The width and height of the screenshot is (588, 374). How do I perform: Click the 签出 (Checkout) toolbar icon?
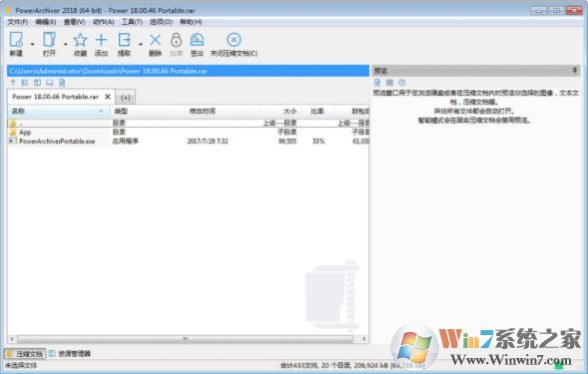coord(197,40)
